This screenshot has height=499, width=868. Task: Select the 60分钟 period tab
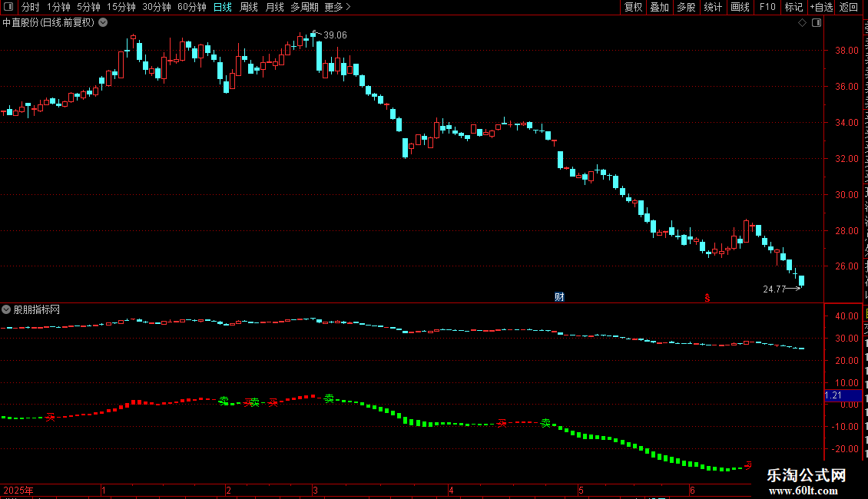(x=192, y=7)
